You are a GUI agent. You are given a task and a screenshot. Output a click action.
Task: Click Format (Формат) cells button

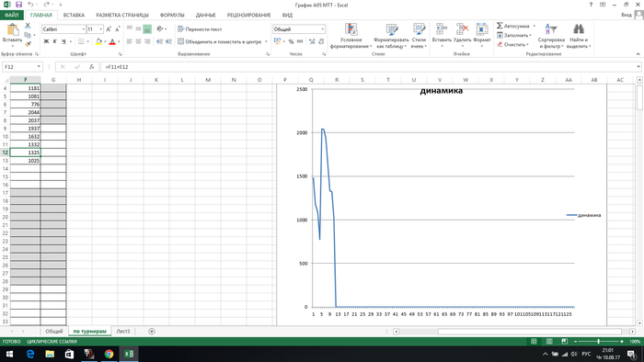coord(482,35)
